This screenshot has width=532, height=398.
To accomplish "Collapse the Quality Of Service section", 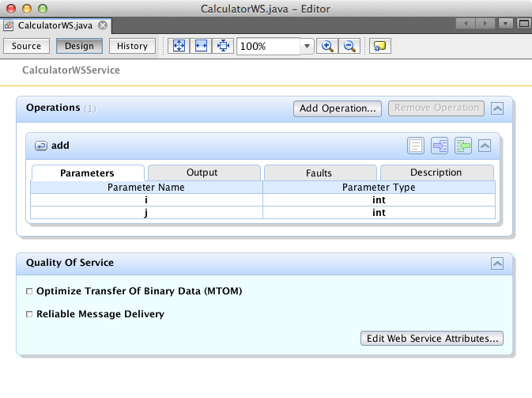I will pos(496,263).
